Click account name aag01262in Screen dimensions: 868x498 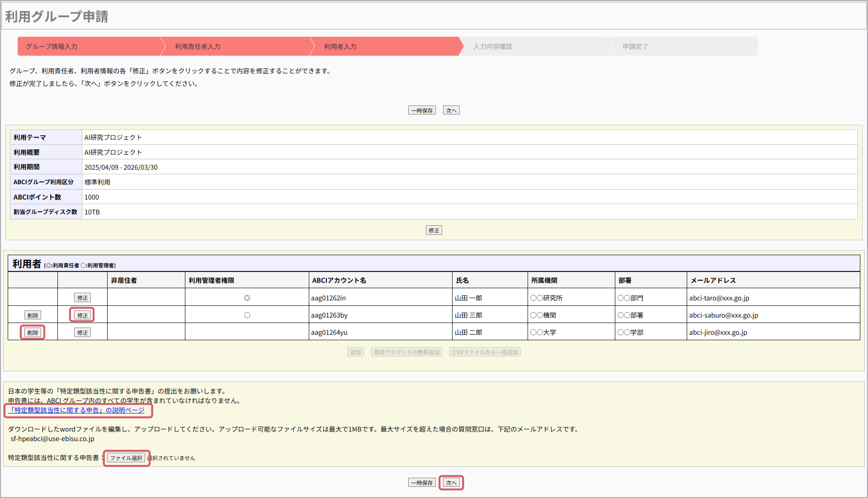[328, 298]
